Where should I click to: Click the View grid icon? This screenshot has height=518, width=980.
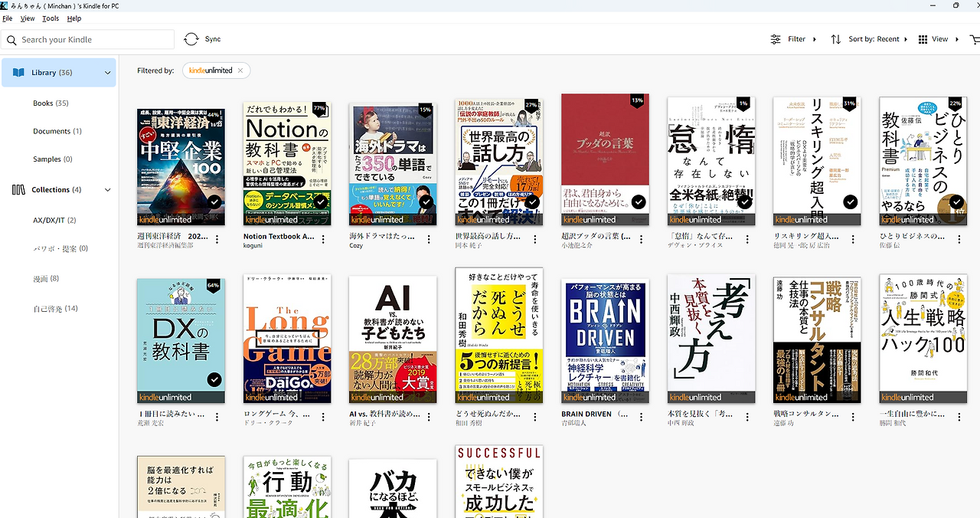pos(923,39)
